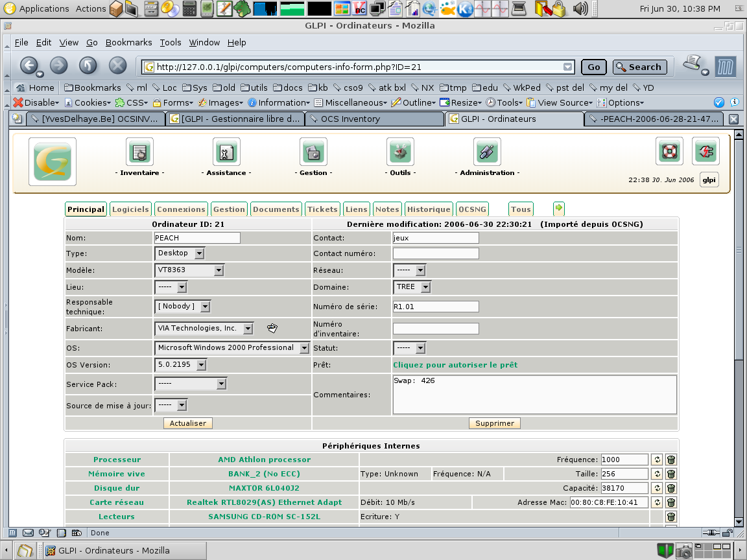Open the Tools menu in menu bar
Screen dimensions: 747x560
[171, 42]
